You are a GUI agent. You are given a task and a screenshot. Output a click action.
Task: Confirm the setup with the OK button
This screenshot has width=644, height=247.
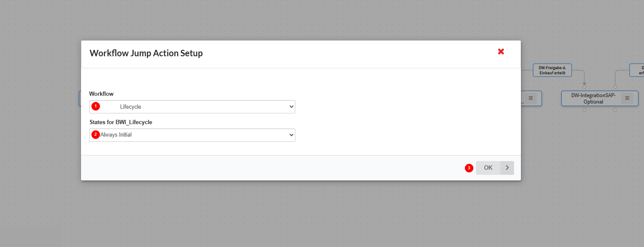(x=488, y=168)
